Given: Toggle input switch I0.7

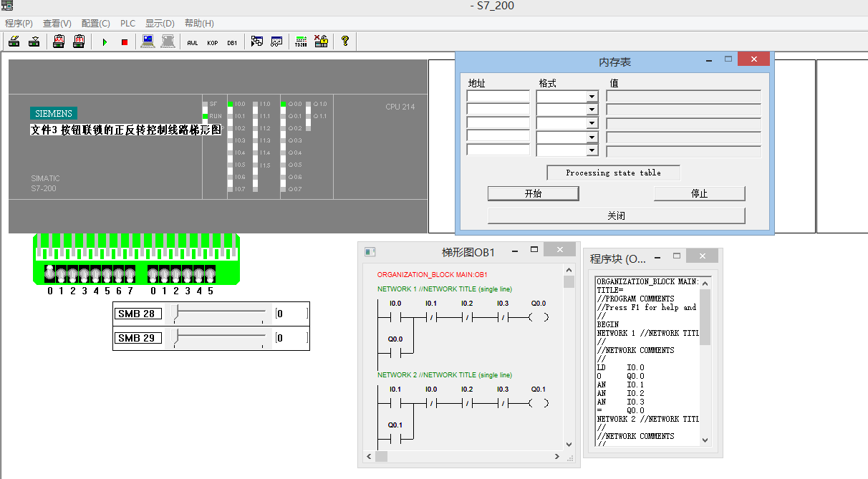Looking at the screenshot, I should tap(130, 274).
